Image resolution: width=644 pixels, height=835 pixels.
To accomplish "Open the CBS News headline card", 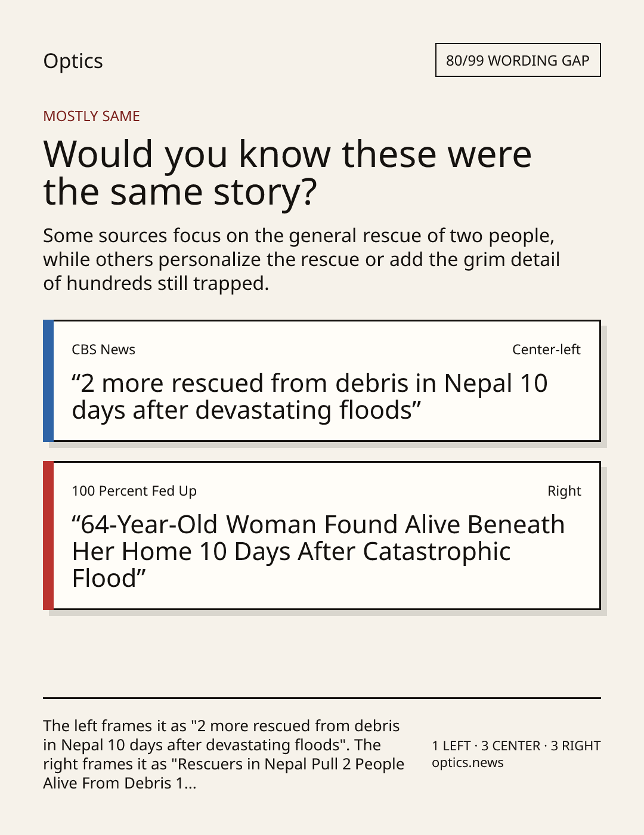I will [x=321, y=381].
